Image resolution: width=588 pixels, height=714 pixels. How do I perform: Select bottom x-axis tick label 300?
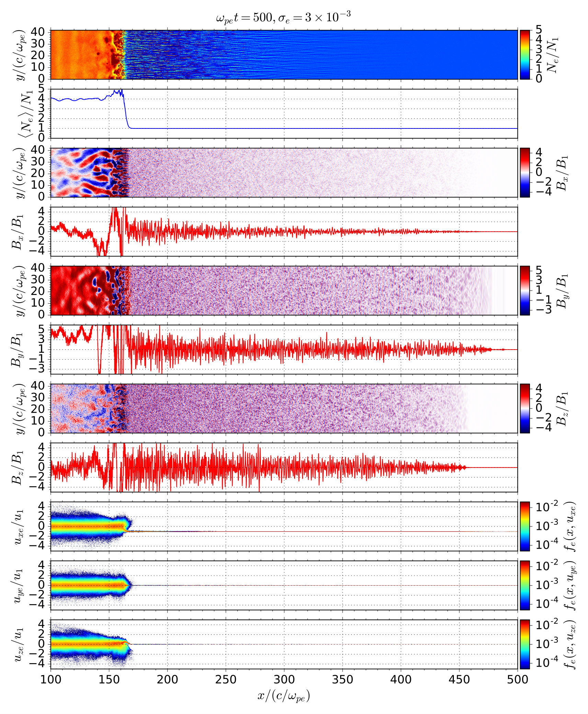pos(284,679)
